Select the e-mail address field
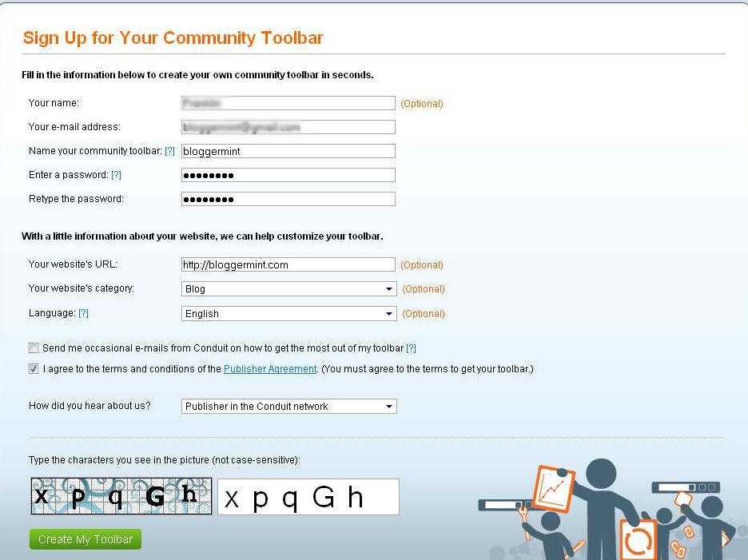 (288, 126)
